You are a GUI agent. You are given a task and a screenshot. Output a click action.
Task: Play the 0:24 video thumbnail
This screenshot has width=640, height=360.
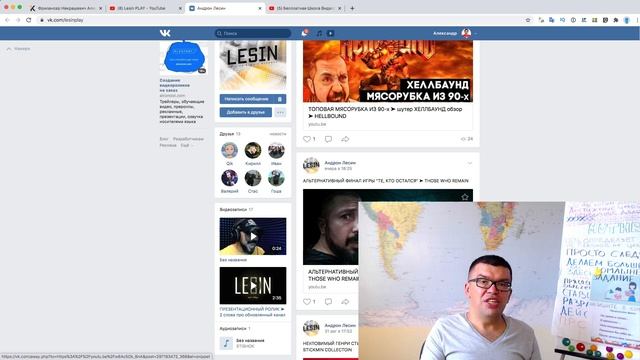(253, 236)
